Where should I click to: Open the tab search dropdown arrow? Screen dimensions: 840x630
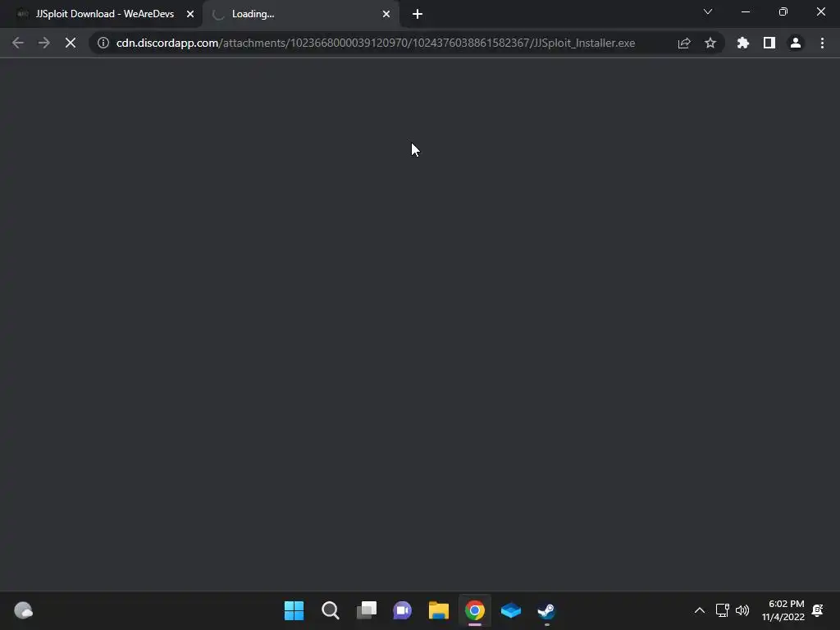pyautogui.click(x=708, y=11)
